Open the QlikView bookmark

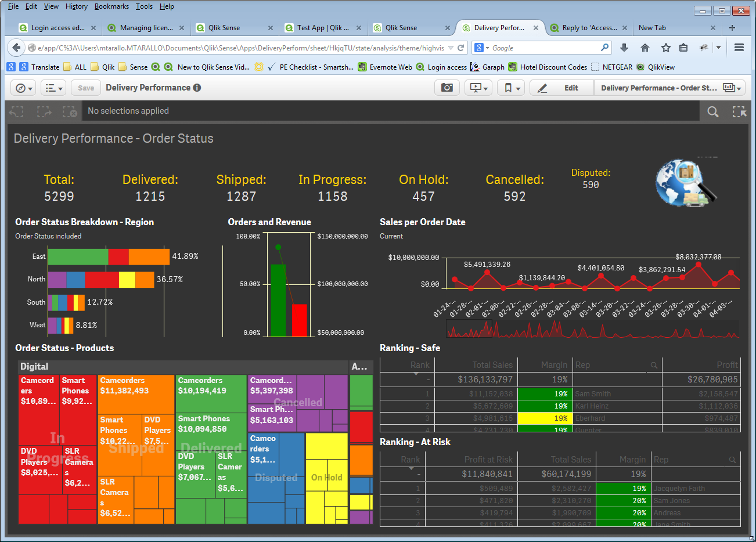click(x=656, y=67)
